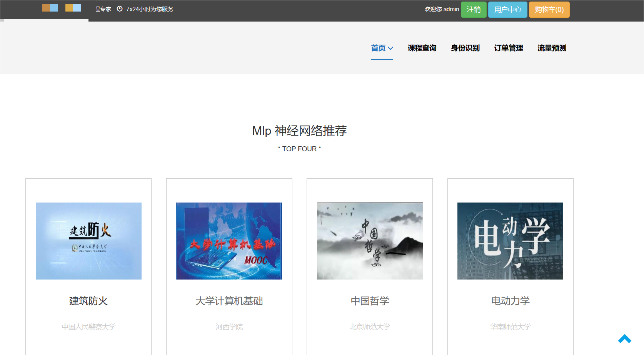Expand the 首页 dropdown chevron
Viewport: 644px width, 355px height.
tap(390, 49)
